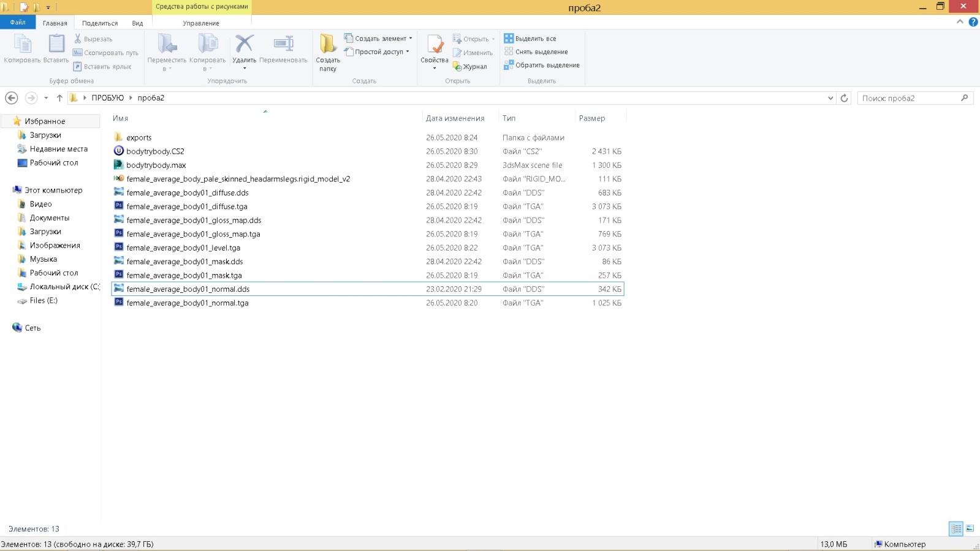Select female_average_body01_diffuse.tga
This screenshot has width=980, height=551.
(368, 206)
